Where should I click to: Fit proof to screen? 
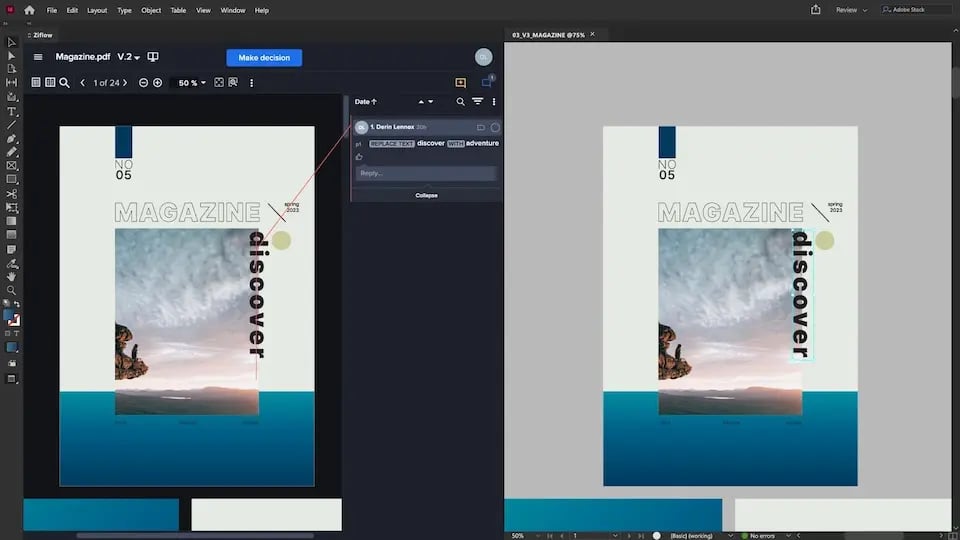(x=219, y=82)
